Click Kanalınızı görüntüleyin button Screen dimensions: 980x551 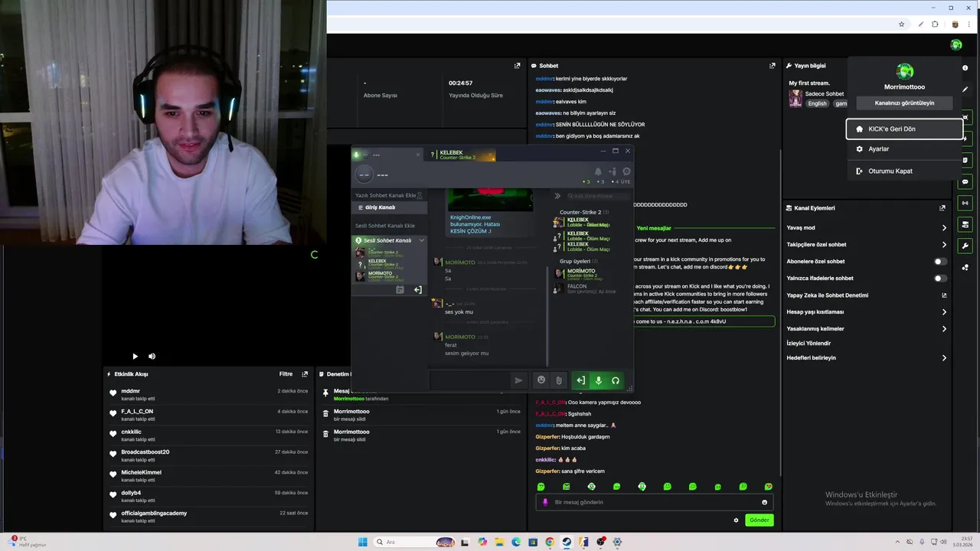[904, 103]
